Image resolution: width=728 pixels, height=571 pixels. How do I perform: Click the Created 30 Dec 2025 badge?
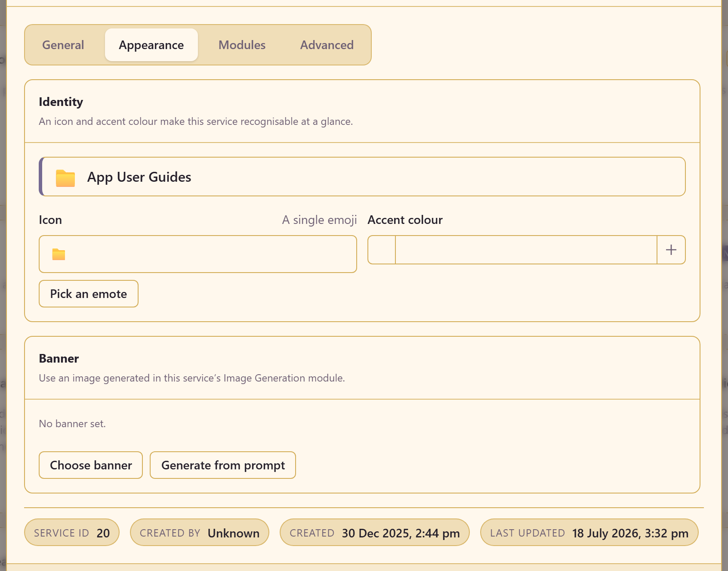(375, 533)
